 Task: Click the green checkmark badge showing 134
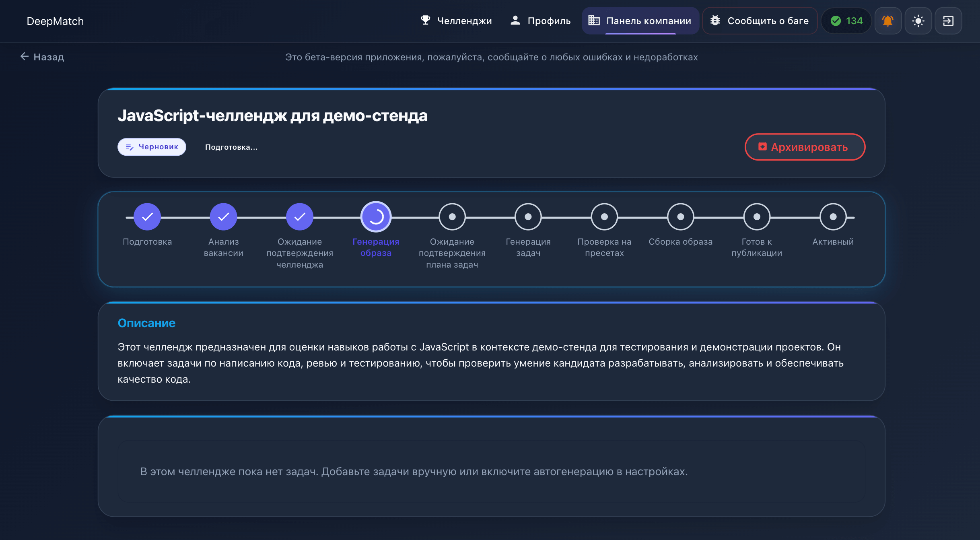pyautogui.click(x=846, y=21)
